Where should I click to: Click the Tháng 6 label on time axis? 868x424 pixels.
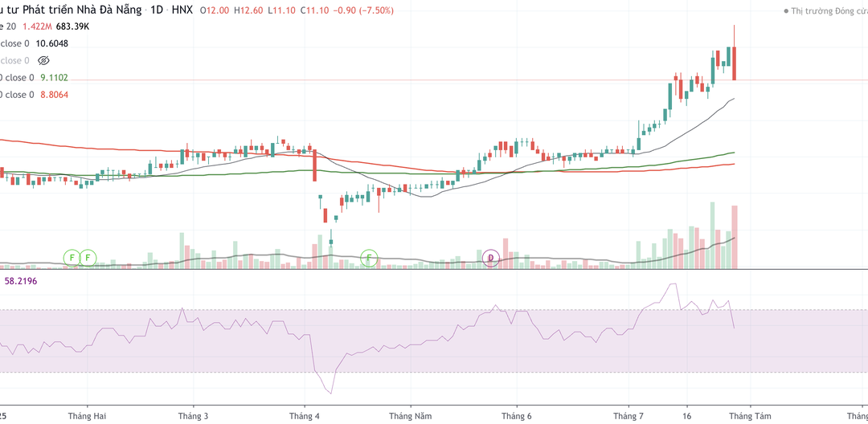point(518,414)
